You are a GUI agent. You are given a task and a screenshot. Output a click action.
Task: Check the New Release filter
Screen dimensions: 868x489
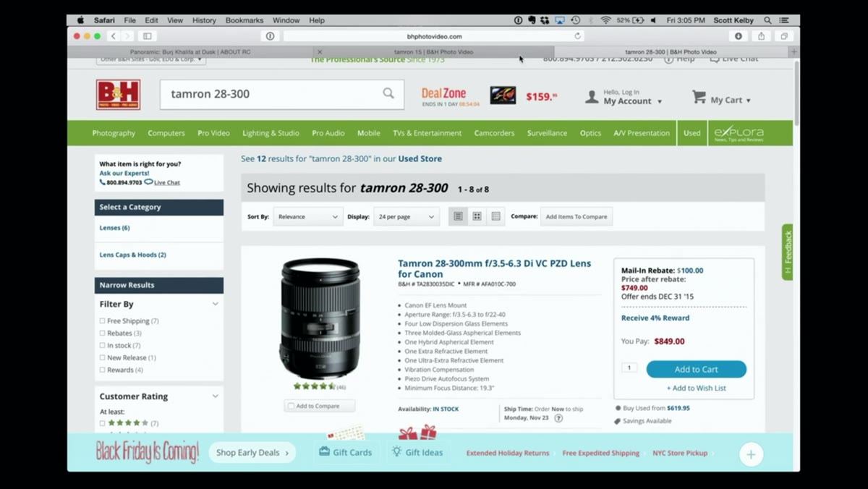click(102, 357)
